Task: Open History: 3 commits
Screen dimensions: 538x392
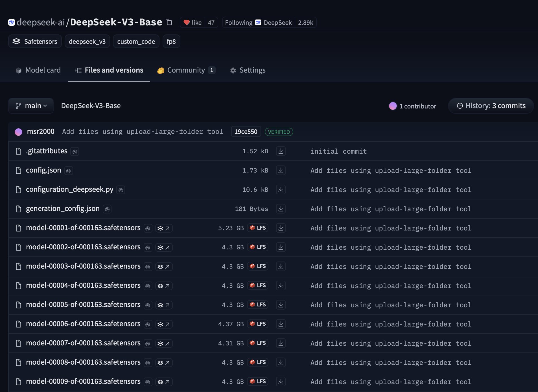Action: coord(491,106)
